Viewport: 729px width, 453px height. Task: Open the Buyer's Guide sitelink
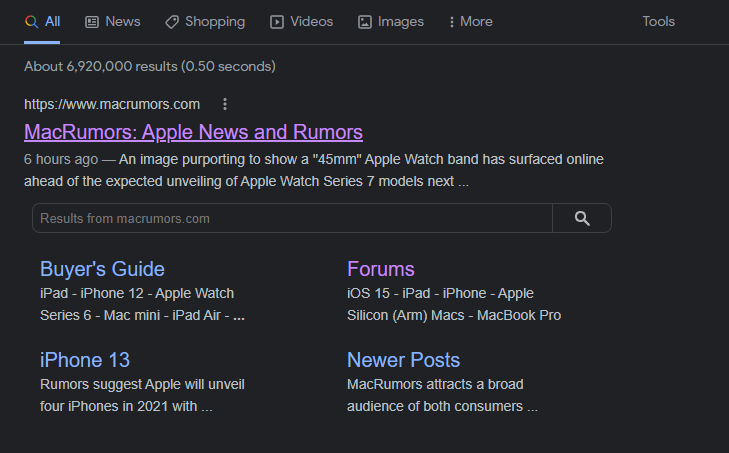tap(102, 269)
